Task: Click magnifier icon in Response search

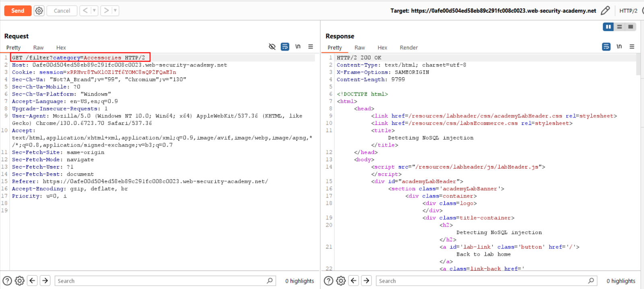Action: point(591,281)
